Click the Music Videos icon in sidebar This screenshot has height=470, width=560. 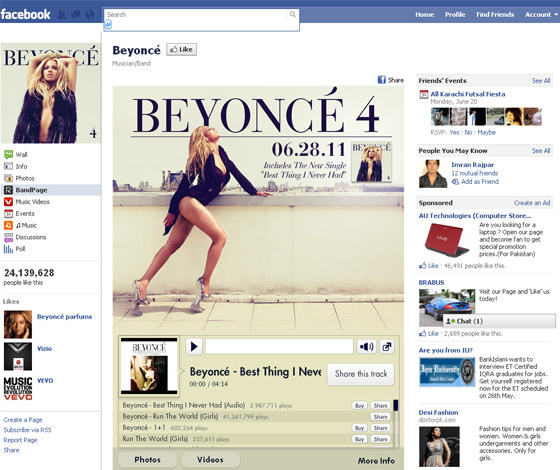tap(8, 201)
